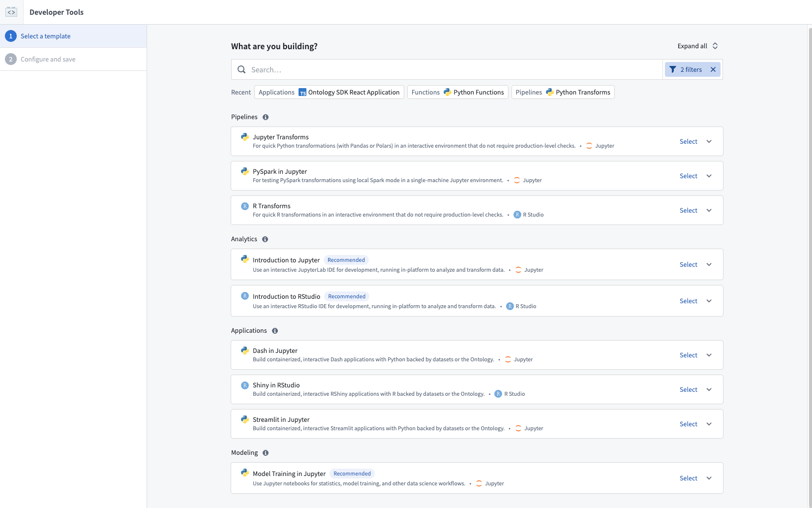Click Python icon on Model Training in Jupyter
812x508 pixels.
coord(245,473)
